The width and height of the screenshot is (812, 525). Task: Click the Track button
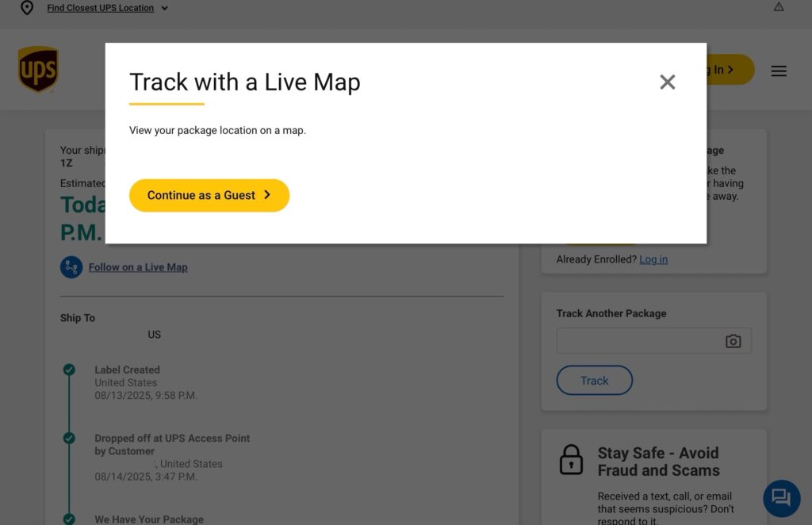595,380
